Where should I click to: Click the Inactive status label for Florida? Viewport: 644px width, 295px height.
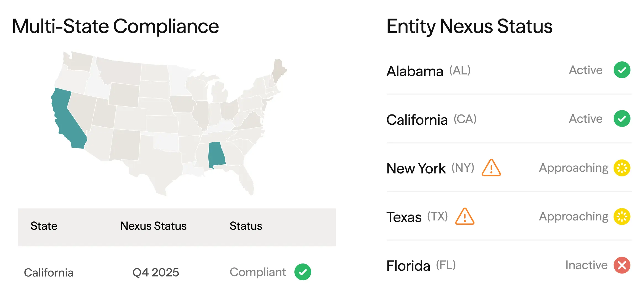(x=586, y=265)
